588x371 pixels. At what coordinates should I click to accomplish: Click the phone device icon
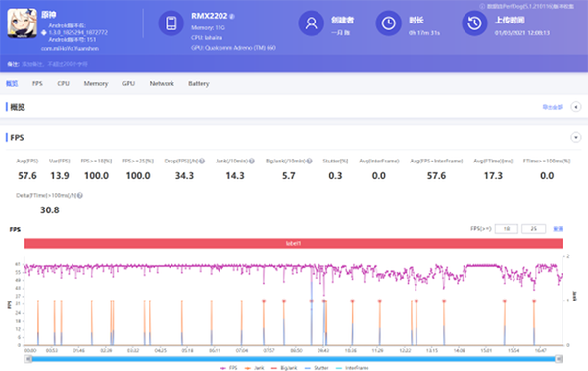tap(171, 23)
